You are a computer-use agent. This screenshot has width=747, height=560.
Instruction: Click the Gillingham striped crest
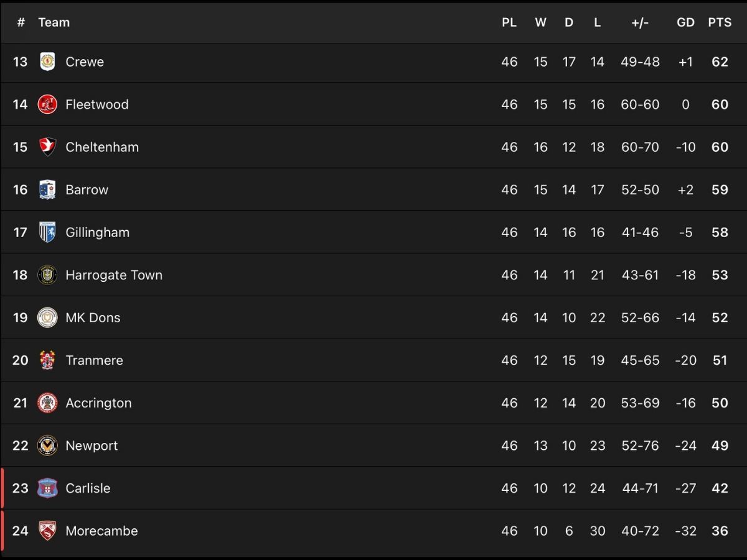click(47, 232)
